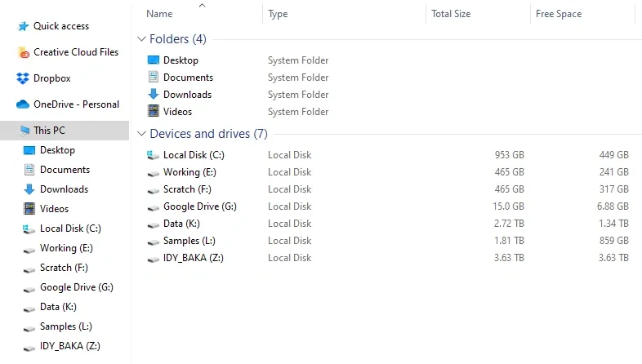Screen dimensions: 642x364
Task: Click the 15.0 GB total size value
Action: (508, 206)
